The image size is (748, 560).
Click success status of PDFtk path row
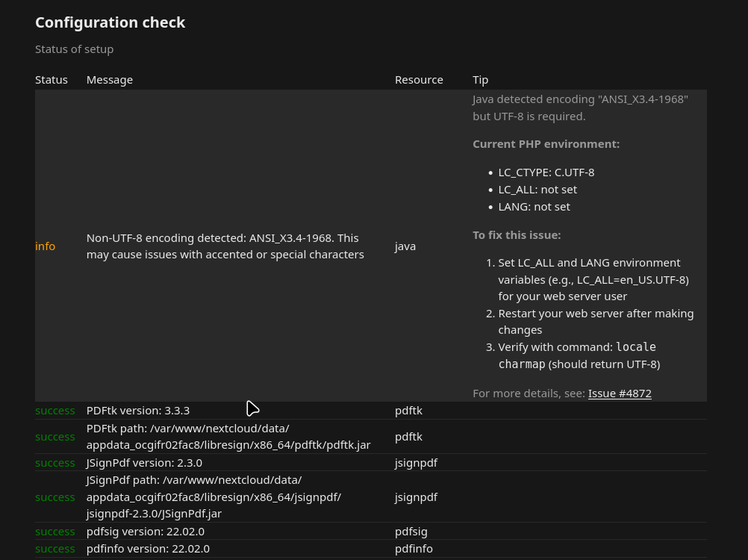(x=54, y=437)
